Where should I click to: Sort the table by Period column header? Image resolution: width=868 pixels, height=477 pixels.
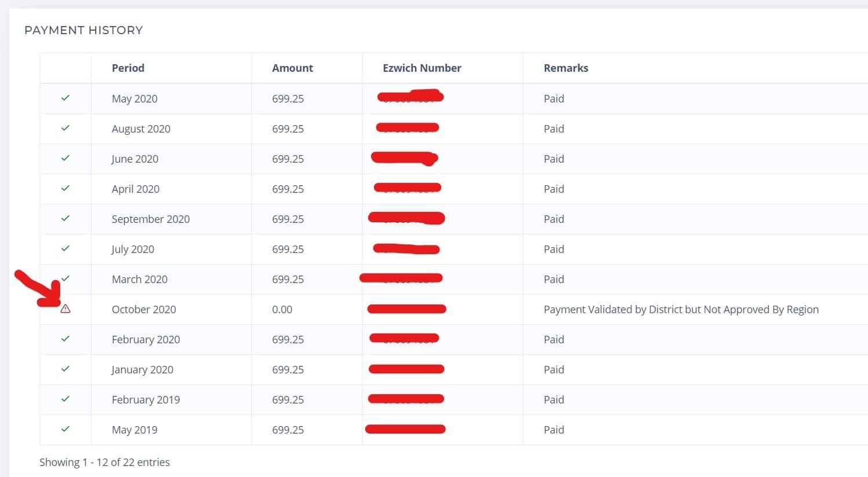128,68
